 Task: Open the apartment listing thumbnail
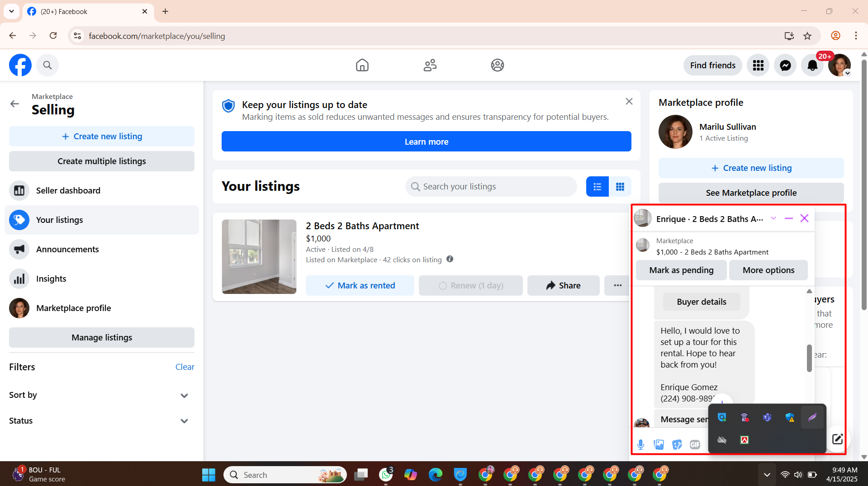point(259,256)
